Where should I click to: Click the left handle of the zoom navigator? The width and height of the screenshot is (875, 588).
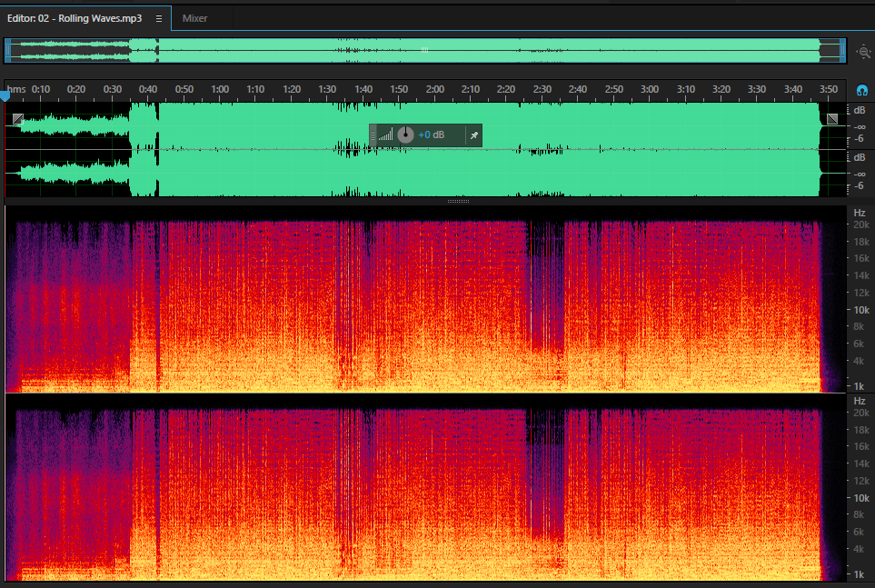tap(8, 51)
